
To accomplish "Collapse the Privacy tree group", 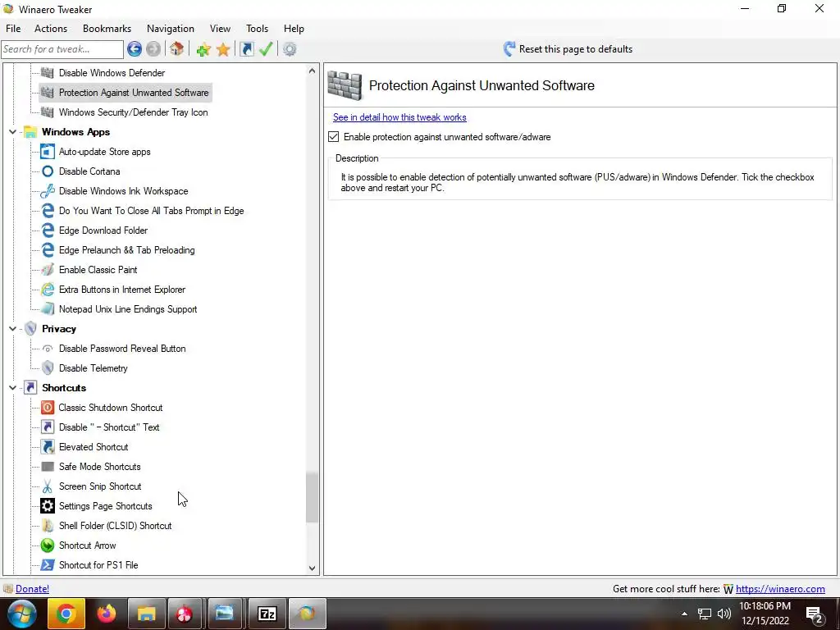I will tap(13, 328).
